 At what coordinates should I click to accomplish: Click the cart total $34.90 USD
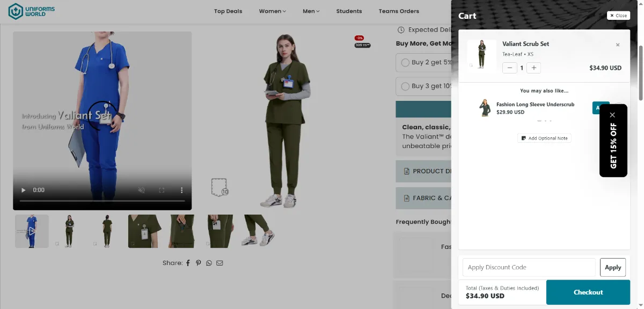485,296
